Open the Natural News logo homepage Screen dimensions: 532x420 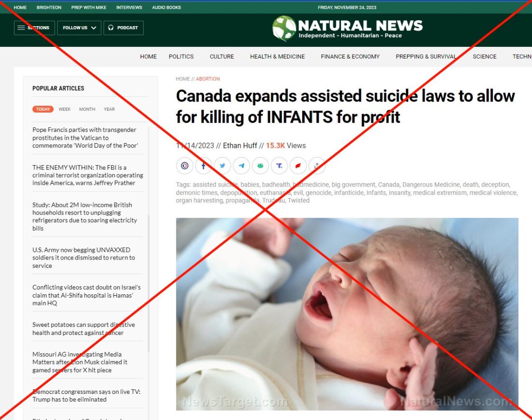347,28
